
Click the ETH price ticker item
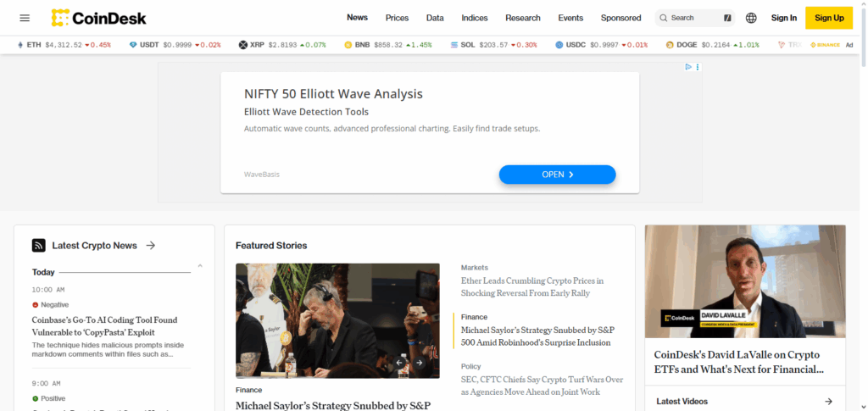64,45
